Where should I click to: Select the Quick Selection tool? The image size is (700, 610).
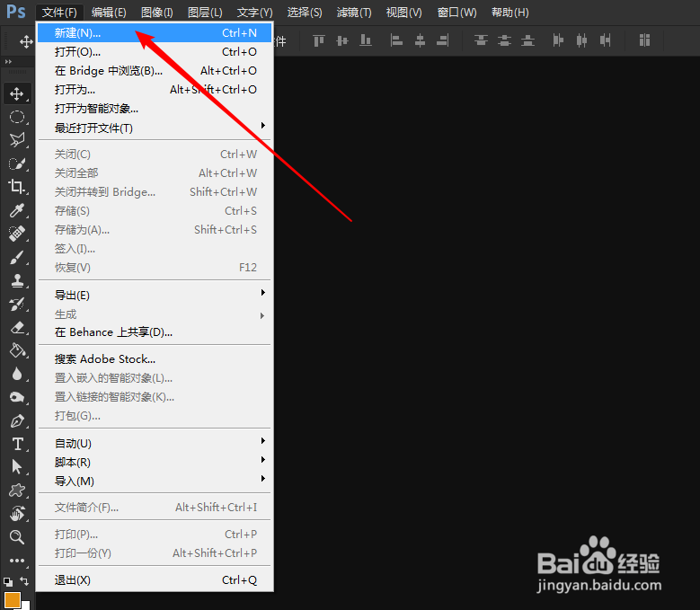coord(17,164)
